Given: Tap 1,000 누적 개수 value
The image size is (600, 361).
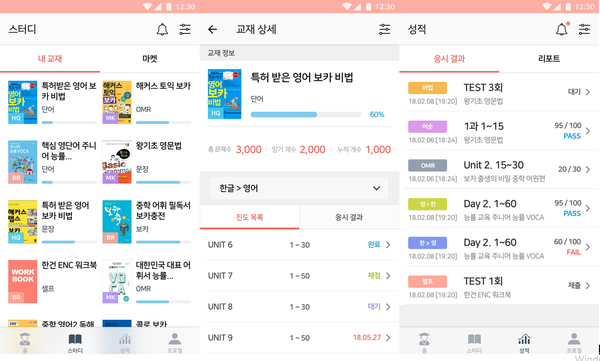Looking at the screenshot, I should pos(378,149).
